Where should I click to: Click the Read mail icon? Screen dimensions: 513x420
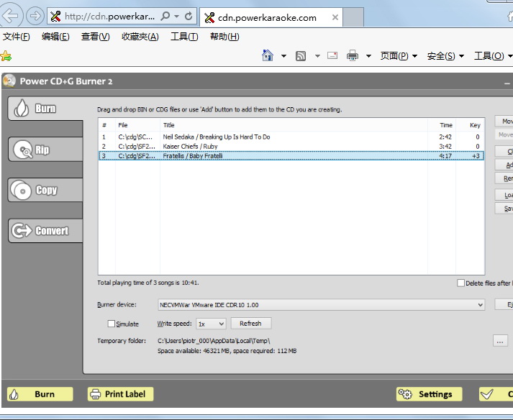click(x=332, y=55)
